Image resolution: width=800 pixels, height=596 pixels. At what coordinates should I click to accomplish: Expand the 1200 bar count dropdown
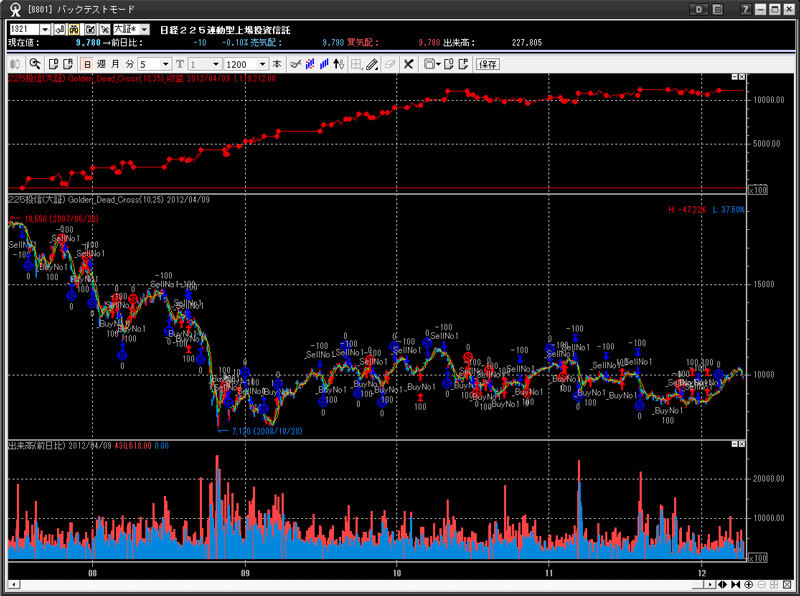tap(263, 64)
